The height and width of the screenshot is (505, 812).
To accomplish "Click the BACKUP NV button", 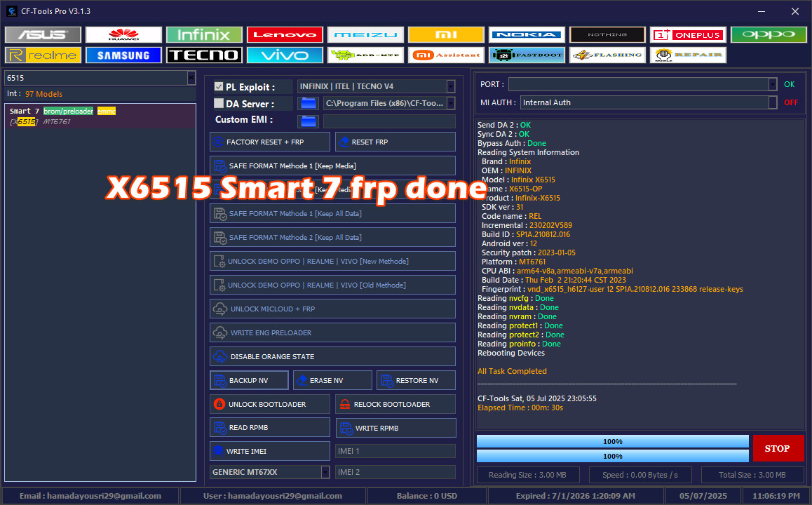I will coord(249,380).
